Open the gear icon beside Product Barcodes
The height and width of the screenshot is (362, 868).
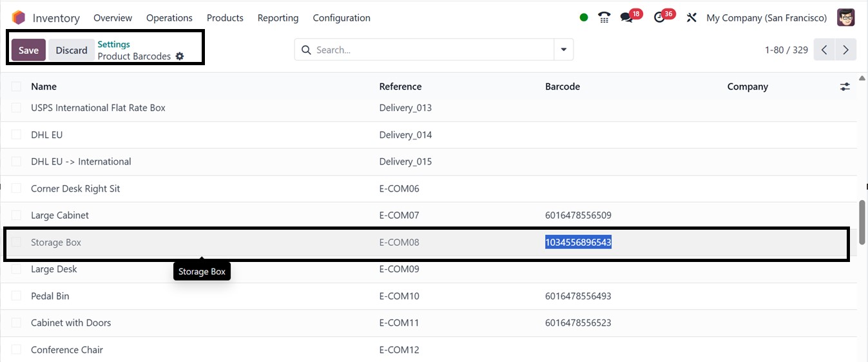point(180,56)
